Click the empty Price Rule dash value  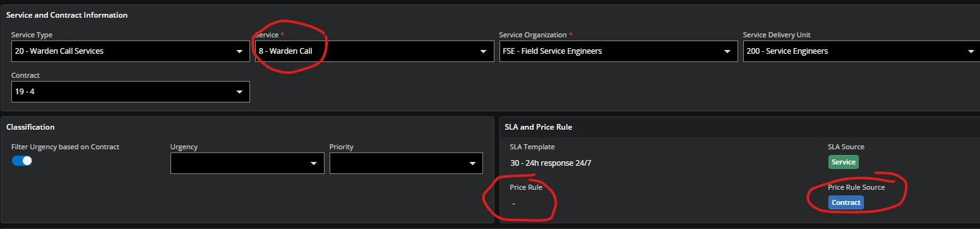[513, 204]
